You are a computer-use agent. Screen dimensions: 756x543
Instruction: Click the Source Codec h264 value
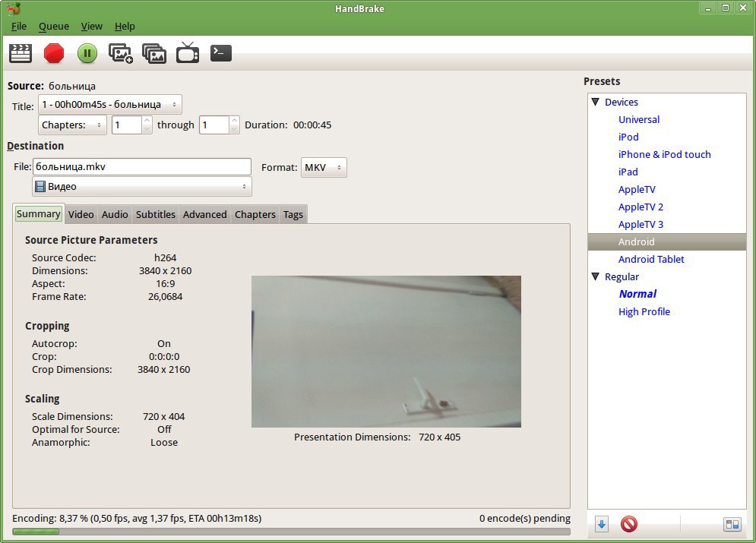(166, 257)
